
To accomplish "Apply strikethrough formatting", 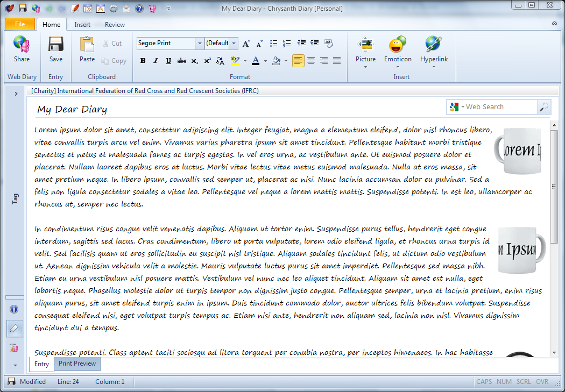I will tap(182, 61).
